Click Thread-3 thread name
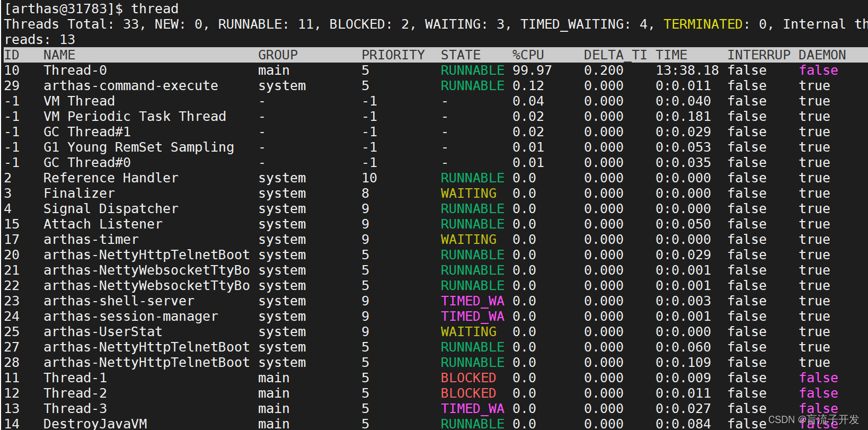 point(75,409)
